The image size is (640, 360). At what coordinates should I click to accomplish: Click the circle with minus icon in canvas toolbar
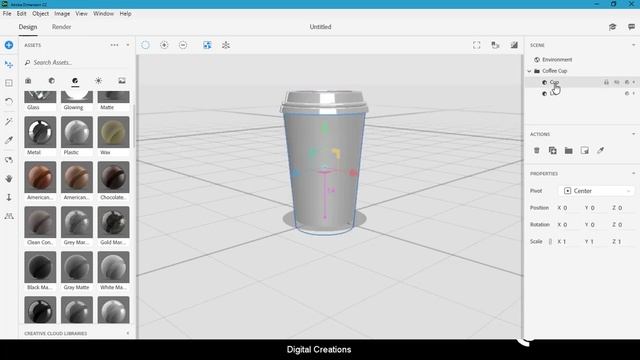pyautogui.click(x=183, y=45)
